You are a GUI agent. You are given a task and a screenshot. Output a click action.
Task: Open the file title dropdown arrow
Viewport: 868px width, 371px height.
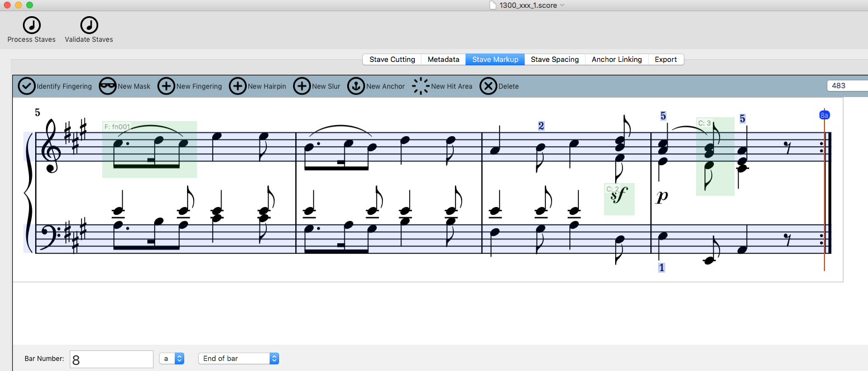pyautogui.click(x=562, y=6)
